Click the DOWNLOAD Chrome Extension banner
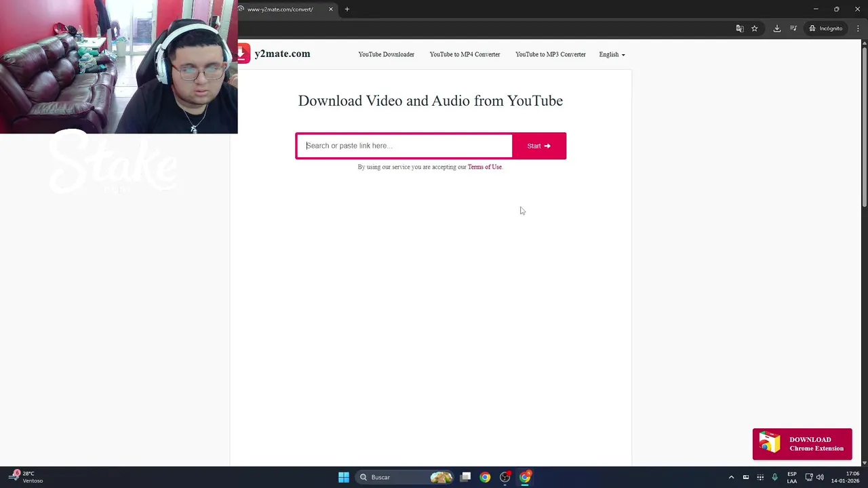 [x=802, y=444]
